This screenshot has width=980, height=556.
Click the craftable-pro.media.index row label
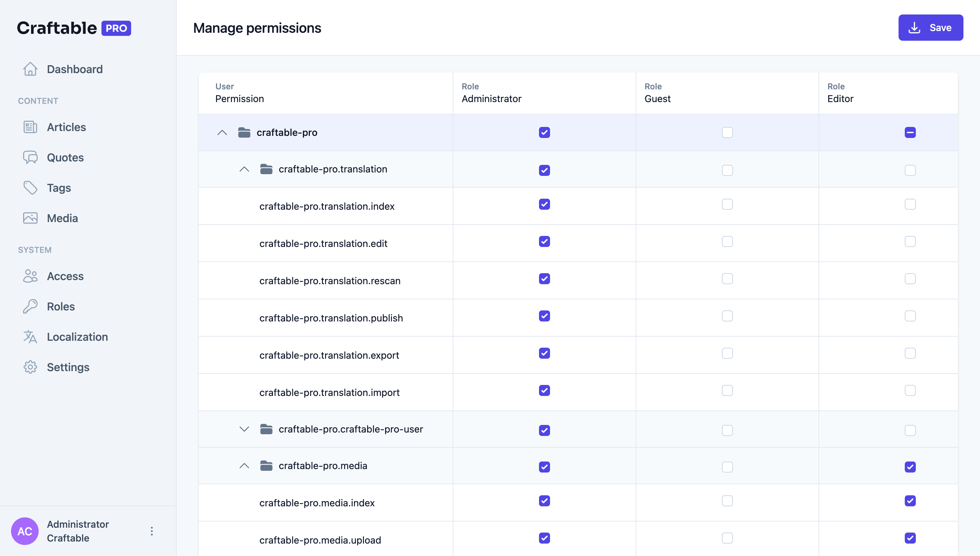coord(317,503)
